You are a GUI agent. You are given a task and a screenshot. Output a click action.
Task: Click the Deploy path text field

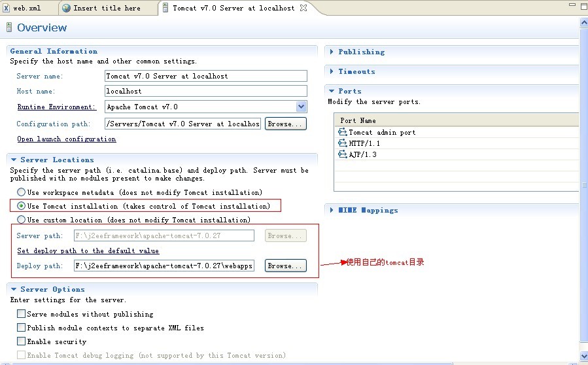tap(164, 266)
